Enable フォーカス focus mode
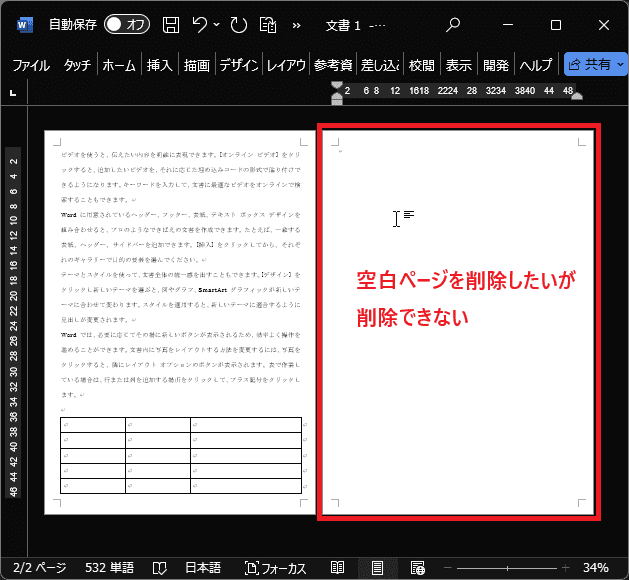 coord(276,567)
